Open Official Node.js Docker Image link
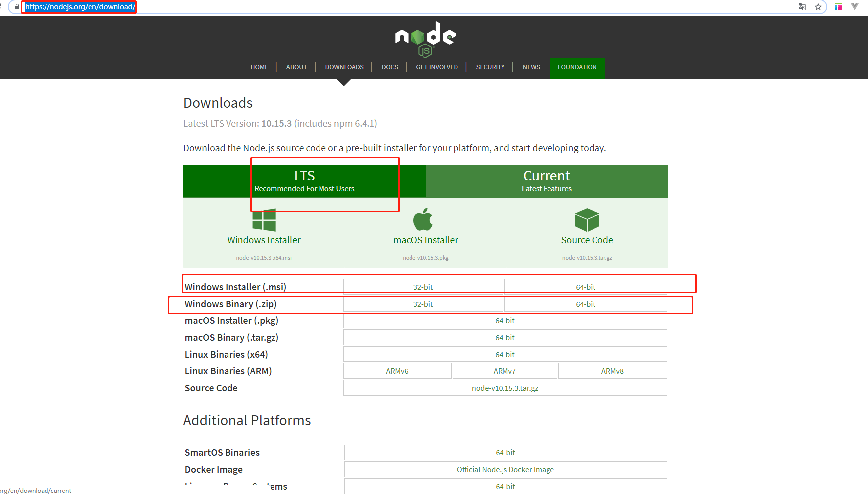This screenshot has width=868, height=494. point(505,469)
